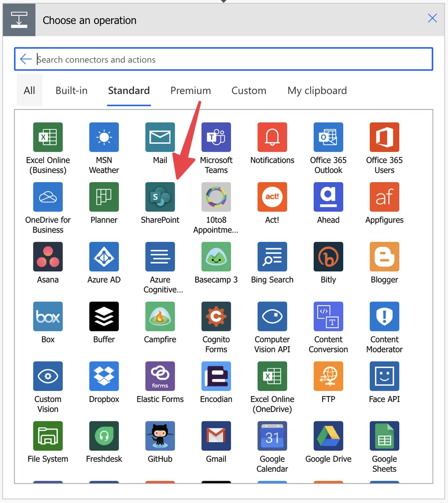Open the My clipboard tab
448x503 pixels.
point(317,91)
